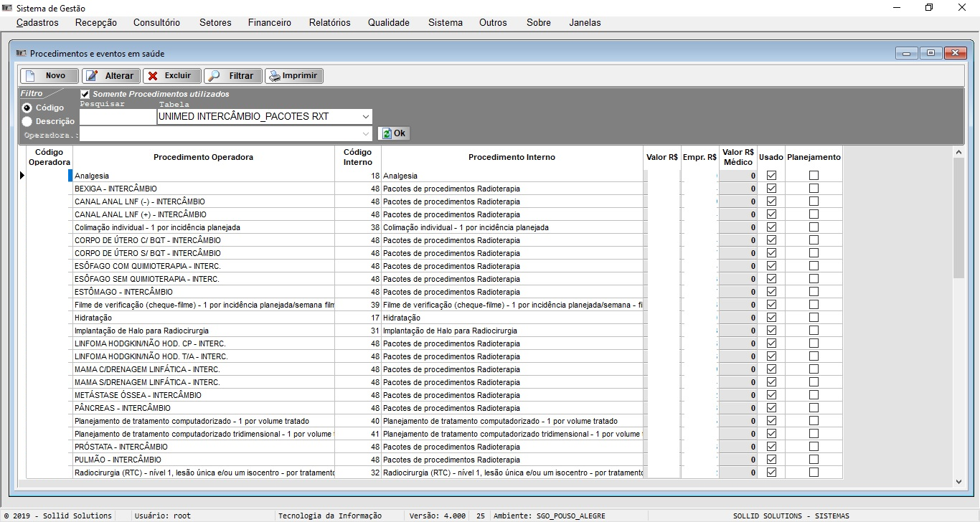Click the Pesquisar search input field
980x522 pixels.
click(118, 116)
